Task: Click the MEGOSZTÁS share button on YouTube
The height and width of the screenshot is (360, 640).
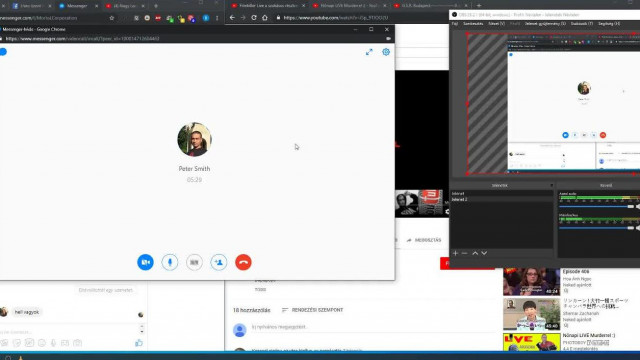Action: click(x=424, y=240)
